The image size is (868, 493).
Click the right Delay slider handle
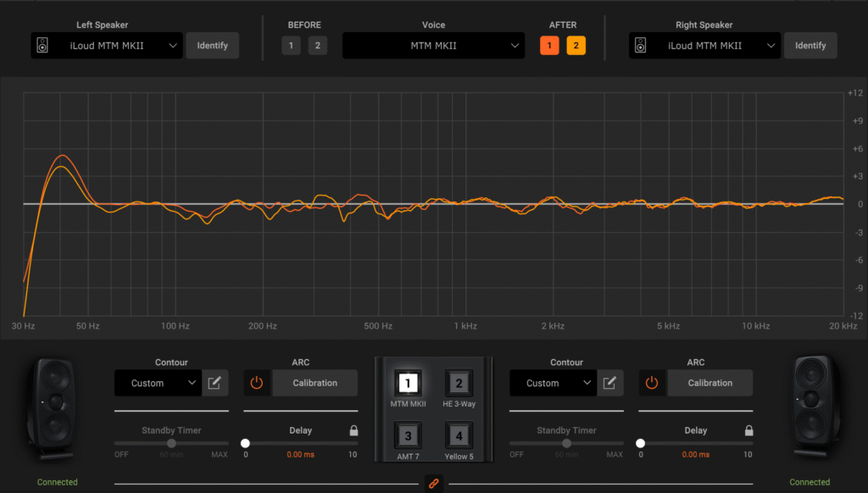(x=641, y=443)
